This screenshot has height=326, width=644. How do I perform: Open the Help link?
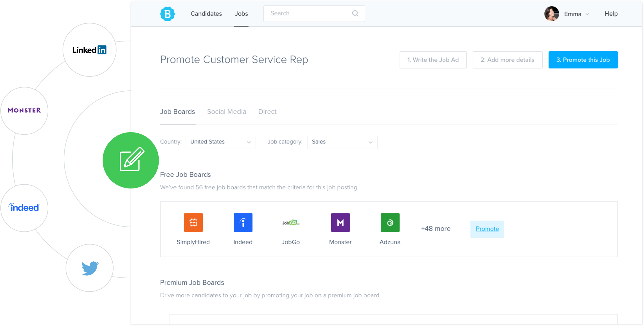click(611, 14)
